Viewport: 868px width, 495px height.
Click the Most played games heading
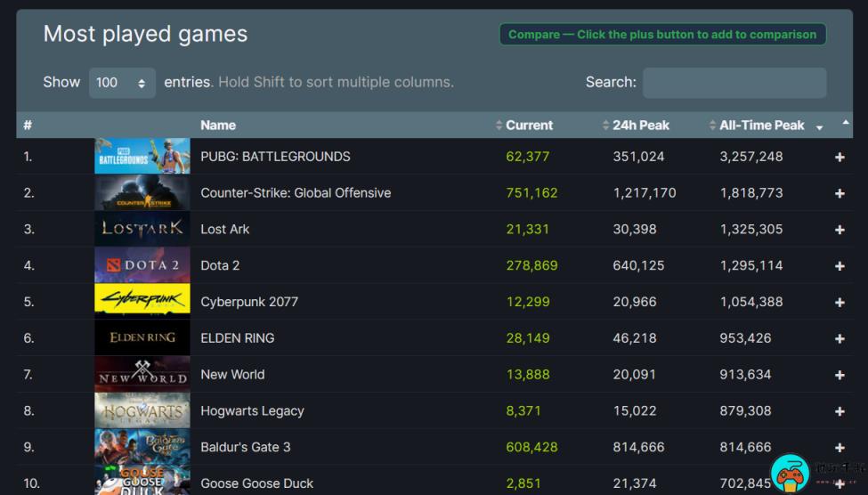pos(146,35)
